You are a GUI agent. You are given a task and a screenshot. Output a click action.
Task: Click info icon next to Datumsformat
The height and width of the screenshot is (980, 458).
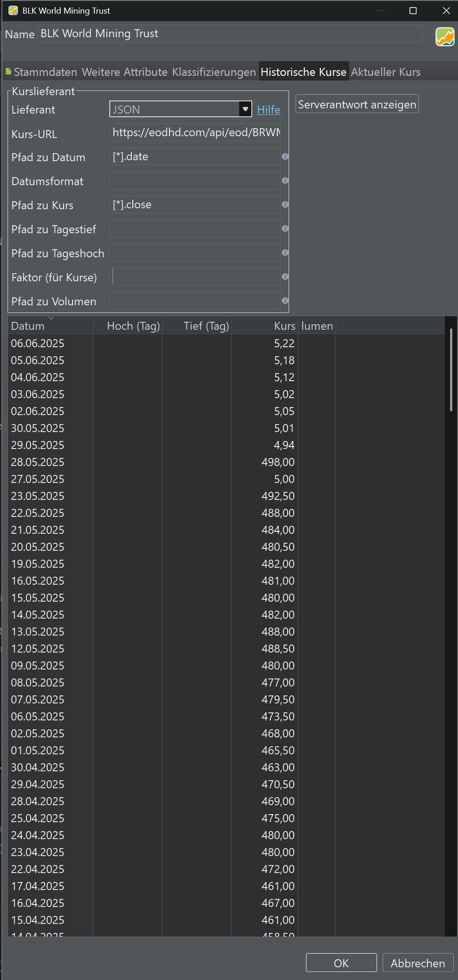[285, 180]
